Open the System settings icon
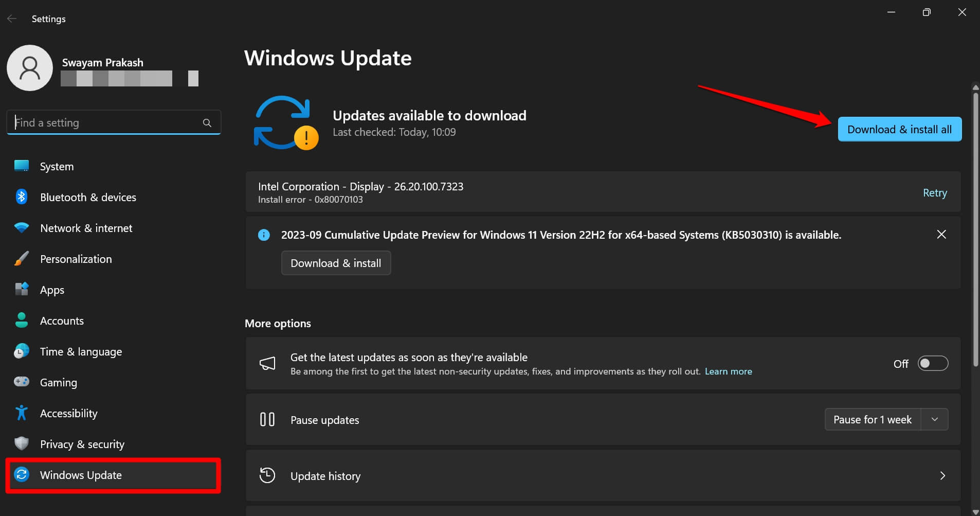 (21, 166)
